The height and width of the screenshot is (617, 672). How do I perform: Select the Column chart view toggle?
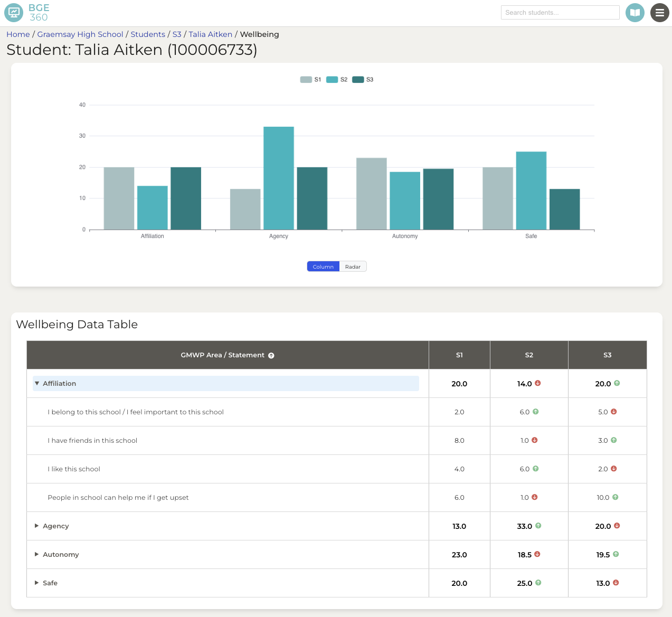(x=323, y=267)
